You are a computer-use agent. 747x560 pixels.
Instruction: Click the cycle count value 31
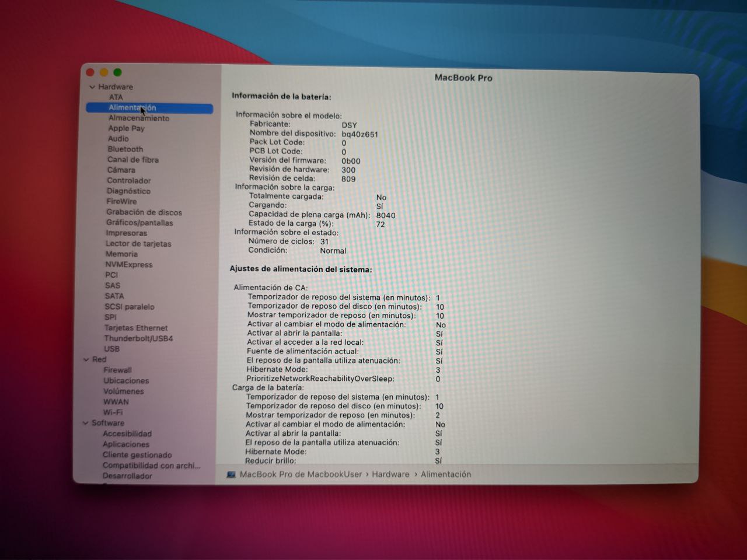click(x=324, y=242)
